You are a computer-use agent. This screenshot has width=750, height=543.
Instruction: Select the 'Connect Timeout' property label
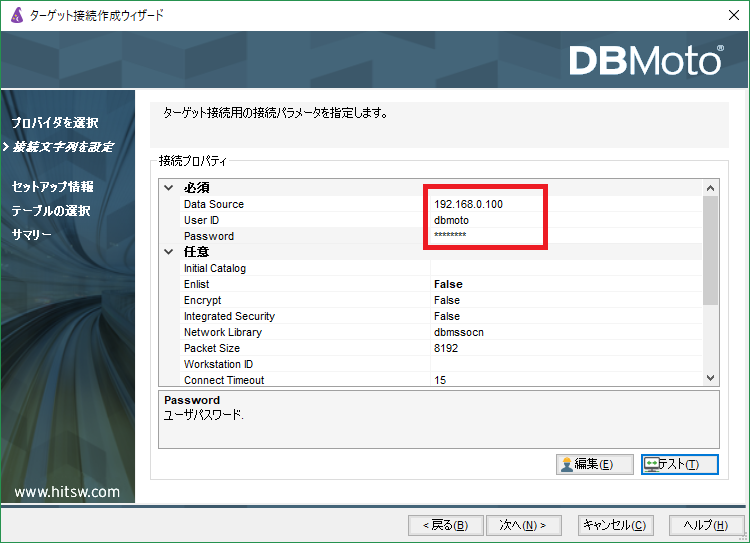click(x=224, y=380)
